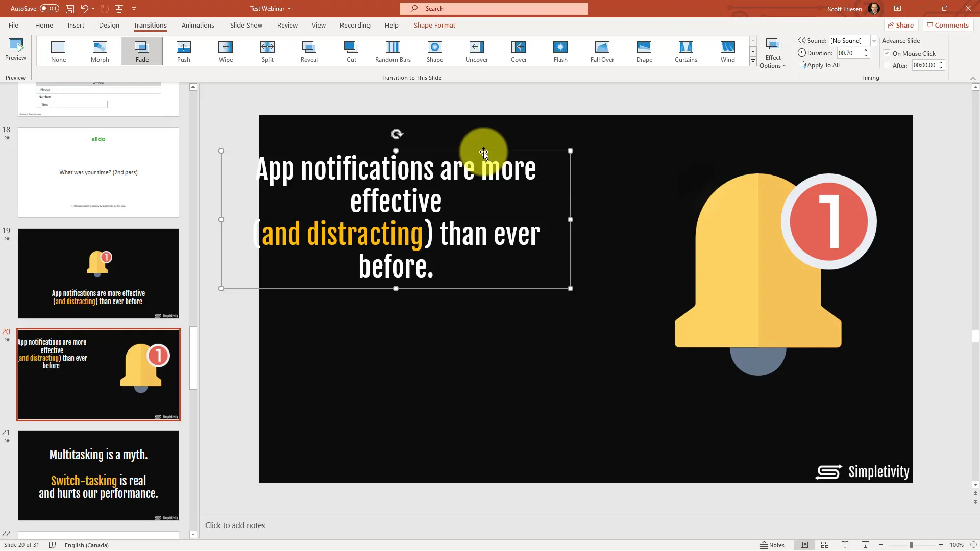Open the Comments pane
The height and width of the screenshot is (551, 980).
coord(948,25)
